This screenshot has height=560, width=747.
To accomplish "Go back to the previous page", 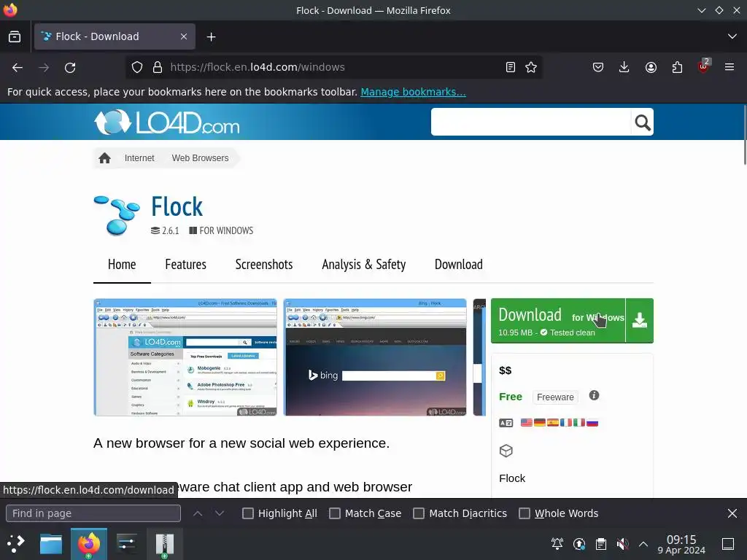I will click(18, 68).
